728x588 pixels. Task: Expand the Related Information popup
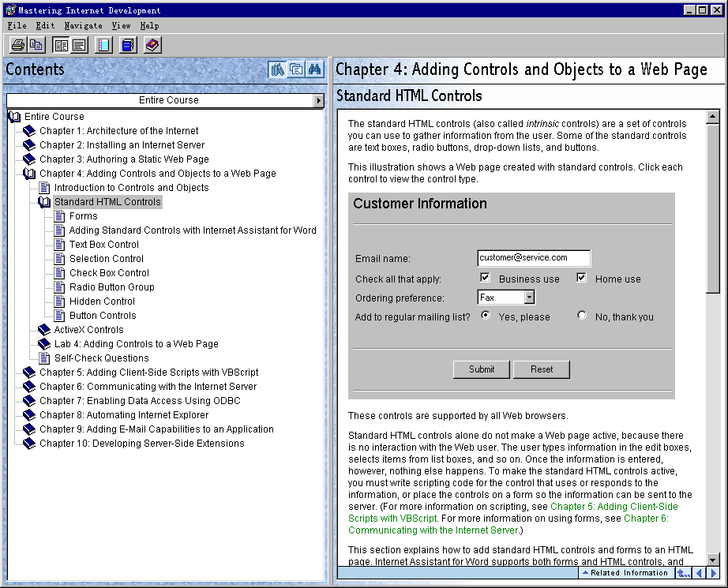(x=625, y=573)
